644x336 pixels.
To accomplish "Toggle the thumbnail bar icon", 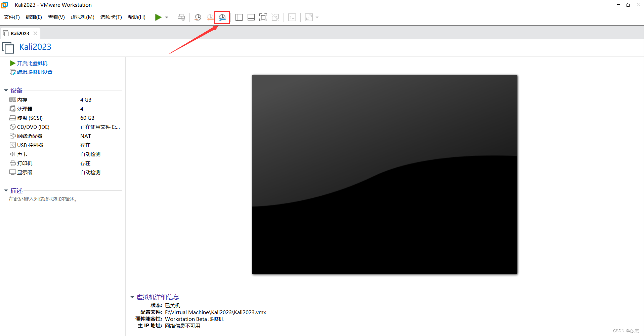I will pyautogui.click(x=251, y=17).
